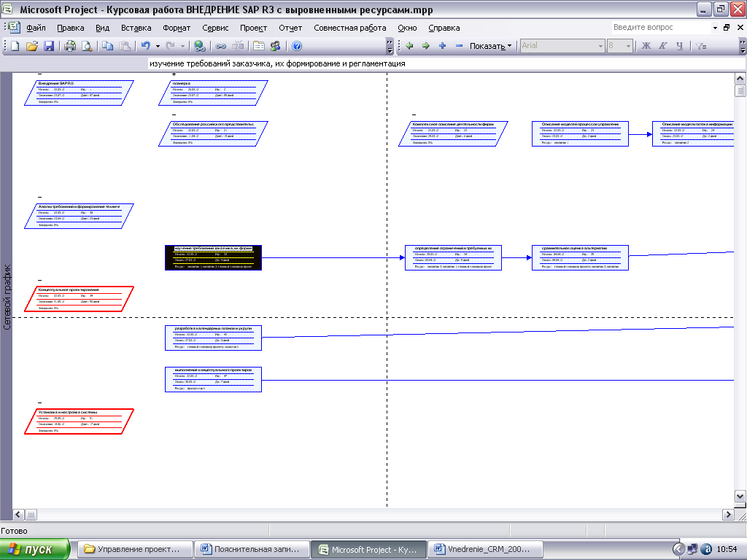Toggle bold Ж formatting

tap(646, 46)
